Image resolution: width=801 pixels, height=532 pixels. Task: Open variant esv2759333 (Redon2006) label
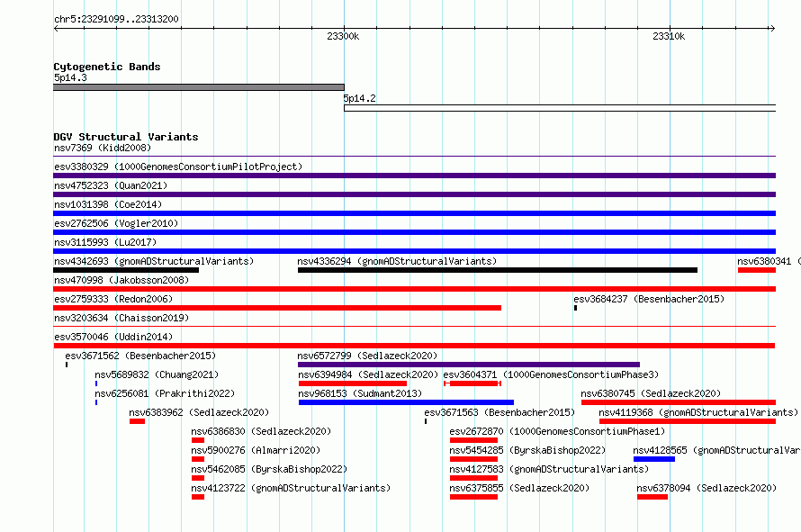click(113, 300)
